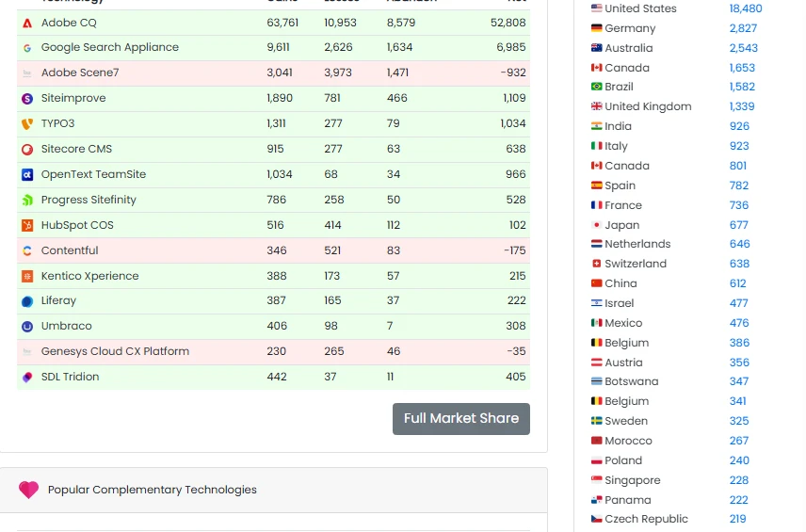
Task: Open the Siteimprove technology link
Action: (x=73, y=98)
